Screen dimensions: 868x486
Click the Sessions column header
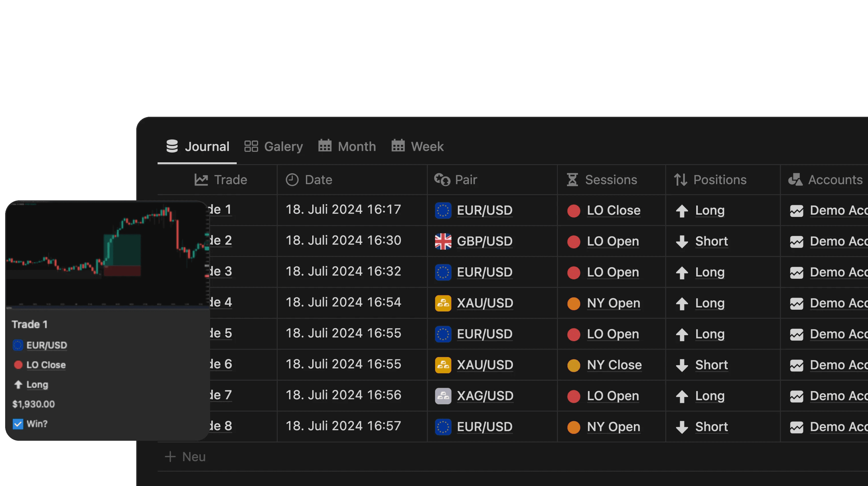pos(602,179)
